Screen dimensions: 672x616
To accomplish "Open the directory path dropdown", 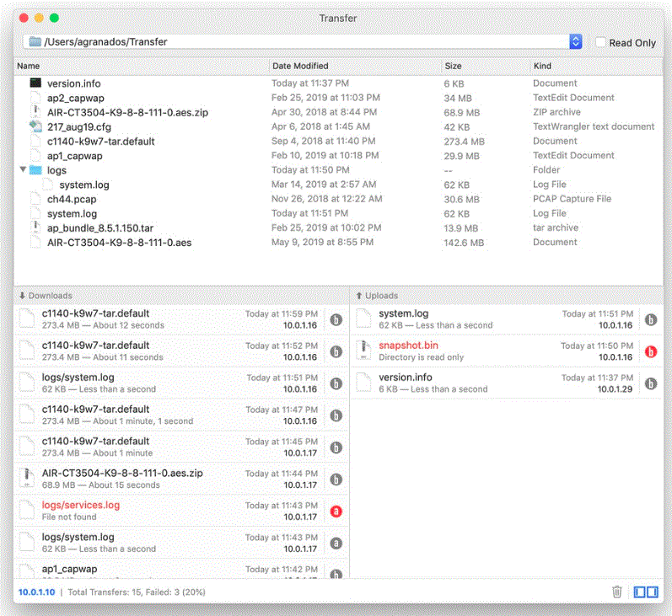I will click(x=576, y=41).
